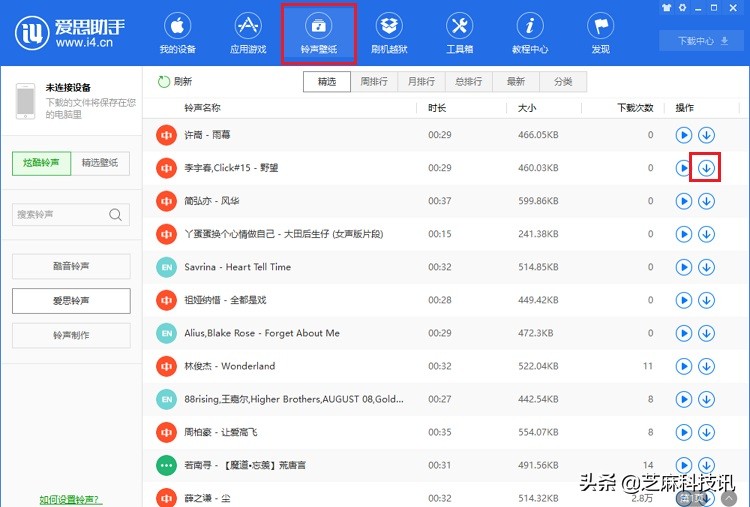Click the 爱思铃声 button
This screenshot has width=750, height=507.
[x=71, y=300]
